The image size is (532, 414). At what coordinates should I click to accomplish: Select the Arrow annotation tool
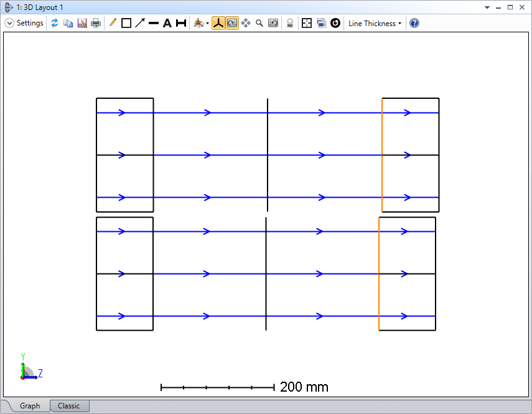point(140,23)
